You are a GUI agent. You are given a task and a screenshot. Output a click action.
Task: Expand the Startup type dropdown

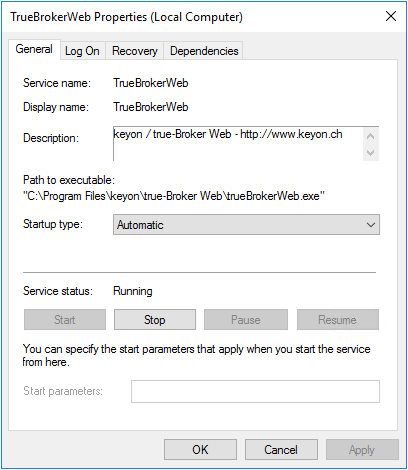(246, 225)
